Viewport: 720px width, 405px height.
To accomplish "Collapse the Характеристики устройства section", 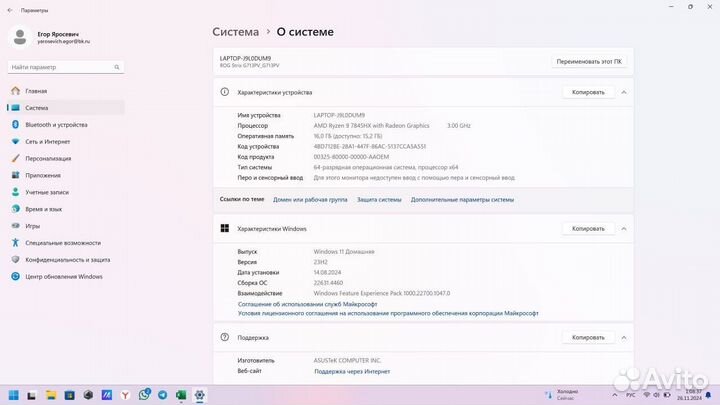I will (624, 92).
